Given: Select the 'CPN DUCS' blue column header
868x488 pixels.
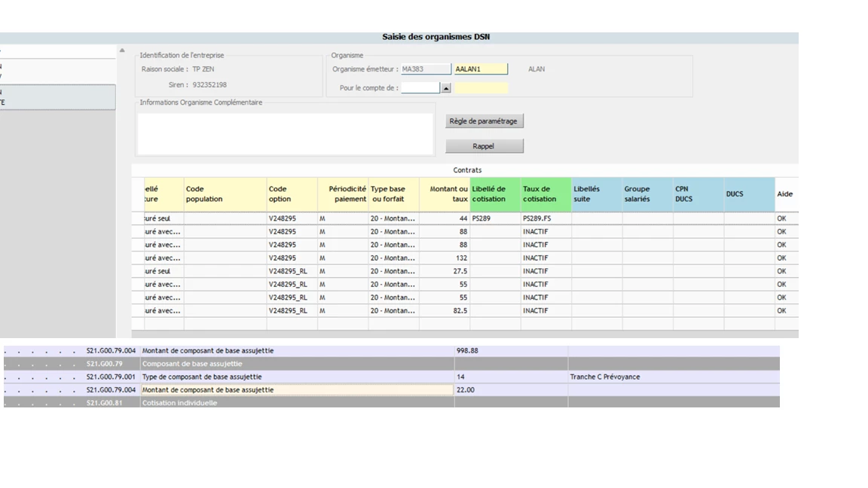Looking at the screenshot, I should 698,194.
